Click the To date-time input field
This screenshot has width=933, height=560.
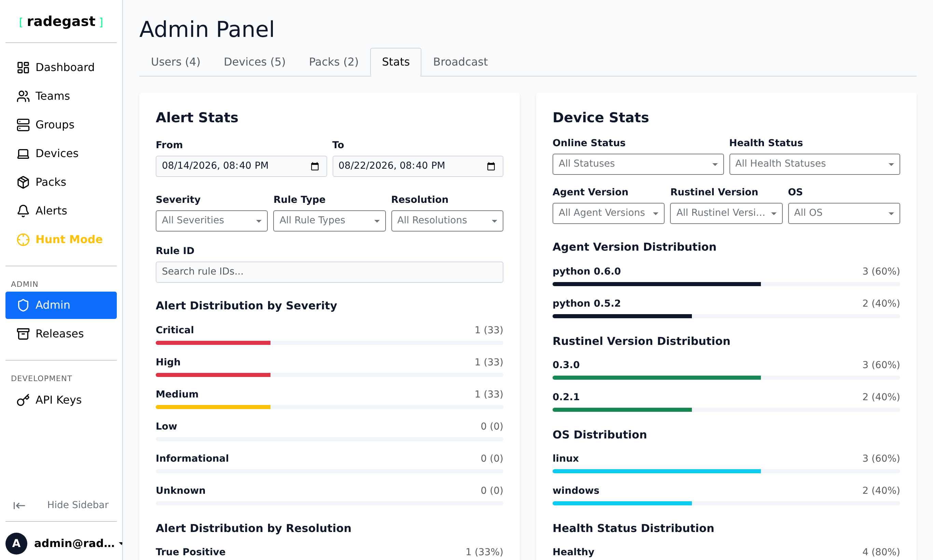pos(418,166)
